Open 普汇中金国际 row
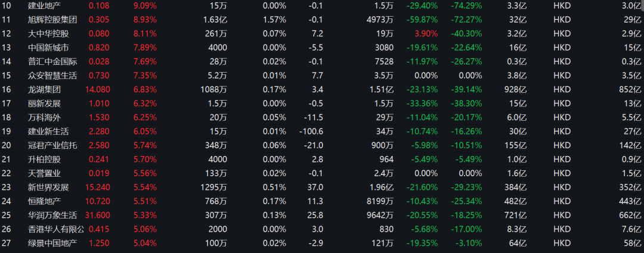This screenshot has width=644, height=253. [52, 61]
